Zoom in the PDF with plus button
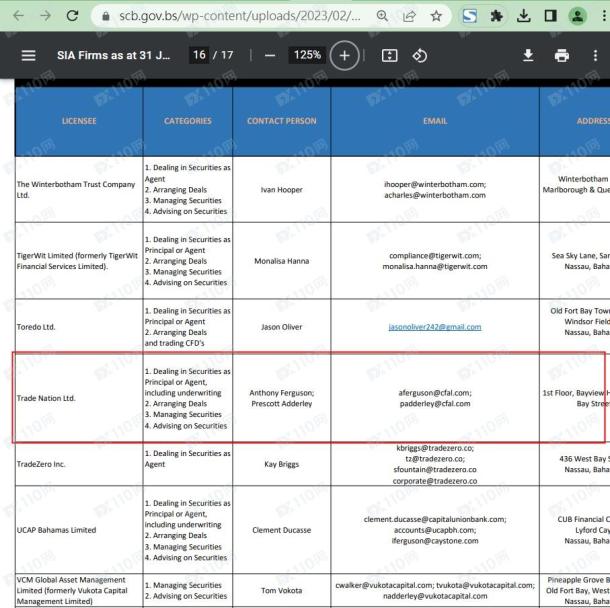 [x=344, y=56]
